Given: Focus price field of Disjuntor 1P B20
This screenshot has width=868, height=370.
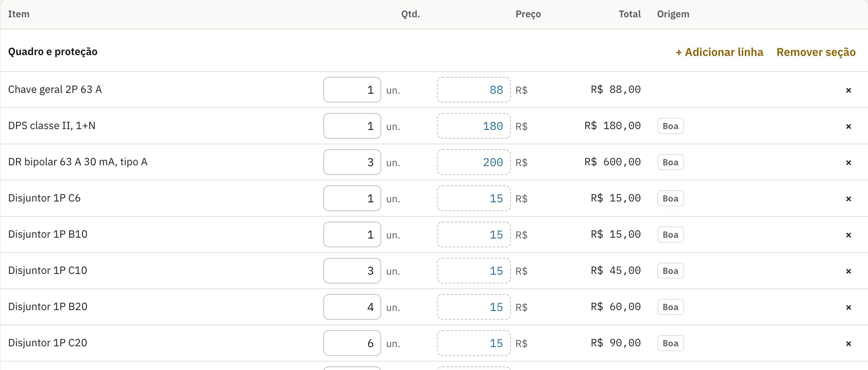Looking at the screenshot, I should point(474,307).
